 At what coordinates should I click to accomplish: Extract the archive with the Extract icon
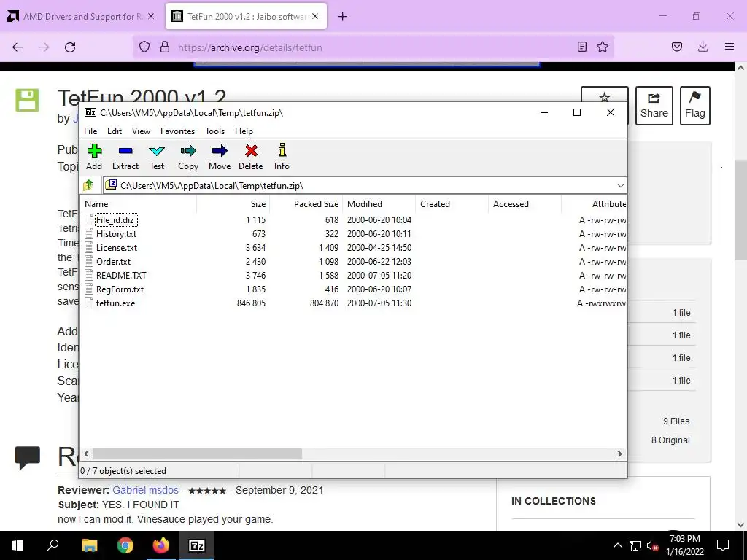[x=125, y=157]
